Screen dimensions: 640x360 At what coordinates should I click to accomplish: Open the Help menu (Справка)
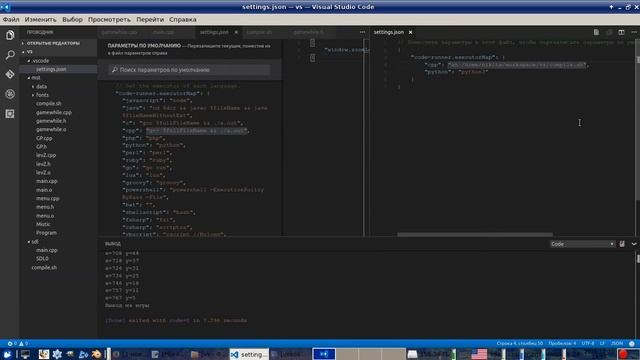[183, 19]
